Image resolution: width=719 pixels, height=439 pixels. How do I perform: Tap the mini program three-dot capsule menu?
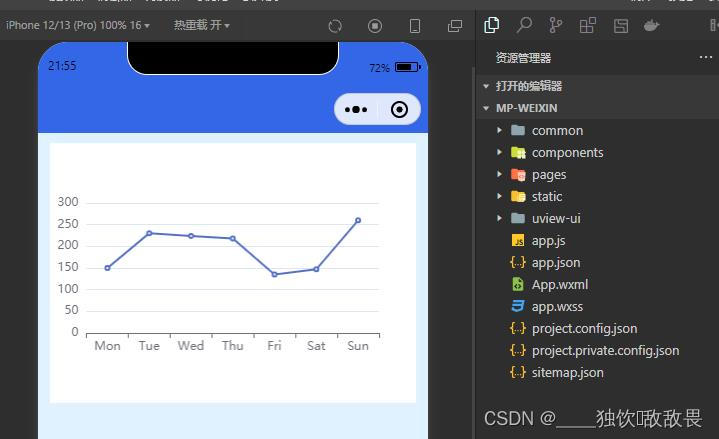click(x=356, y=110)
